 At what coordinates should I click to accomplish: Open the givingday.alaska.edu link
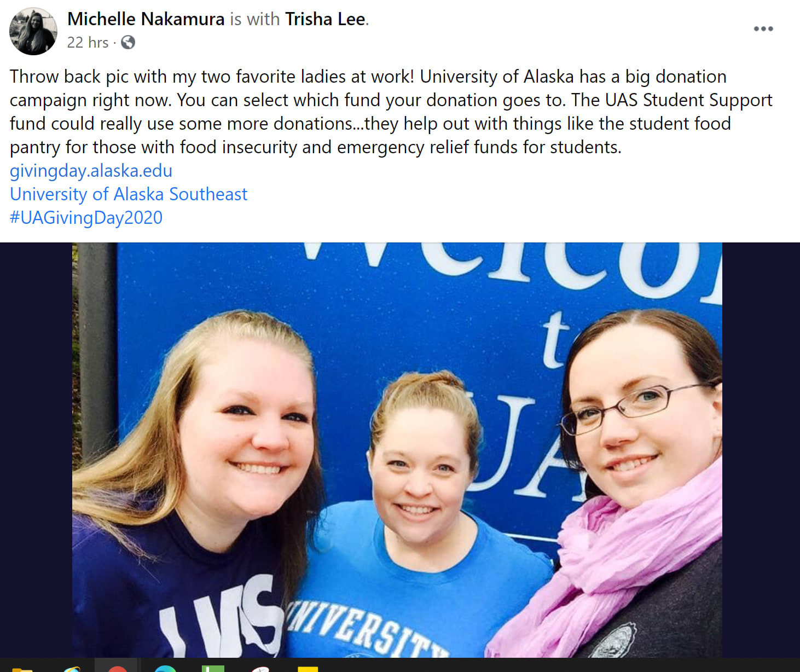click(91, 171)
